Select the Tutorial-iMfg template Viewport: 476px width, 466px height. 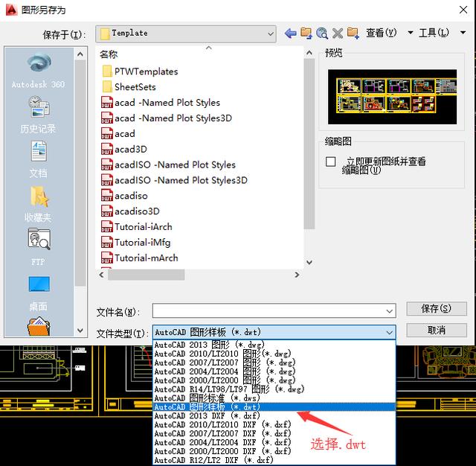pyautogui.click(x=135, y=243)
